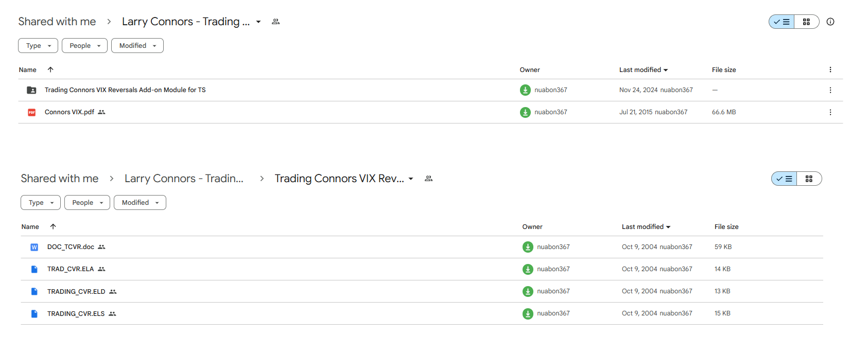Select the Connors VIX.pdf file name
The image size is (868, 353).
point(70,112)
